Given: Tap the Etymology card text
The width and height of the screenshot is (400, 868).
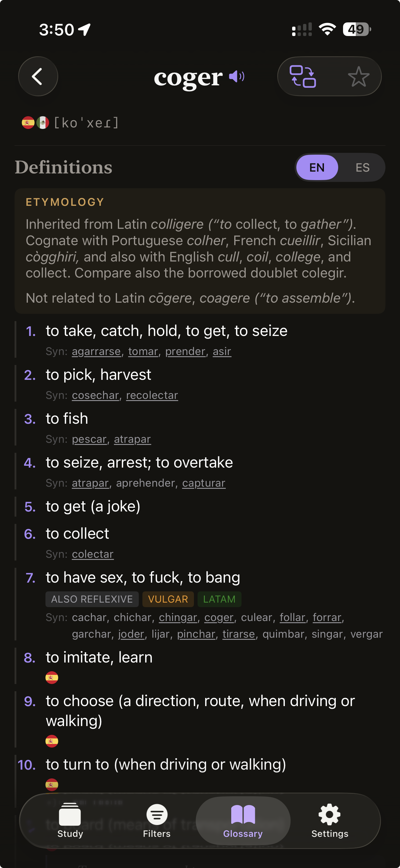Looking at the screenshot, I should click(x=200, y=249).
